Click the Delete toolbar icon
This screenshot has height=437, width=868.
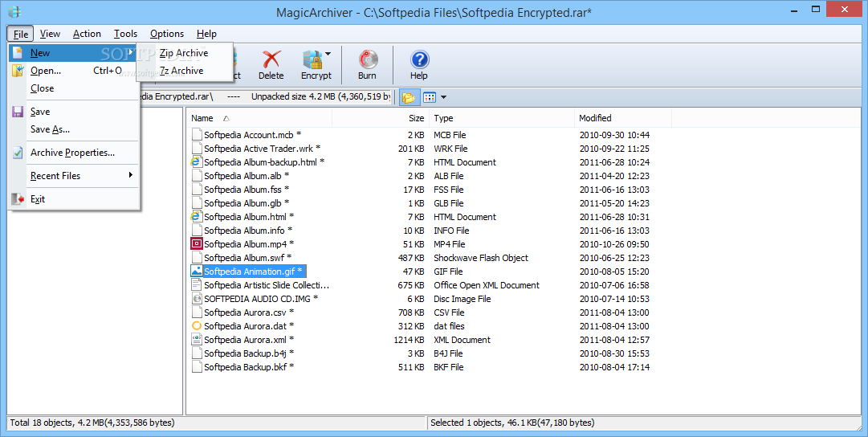pyautogui.click(x=271, y=59)
